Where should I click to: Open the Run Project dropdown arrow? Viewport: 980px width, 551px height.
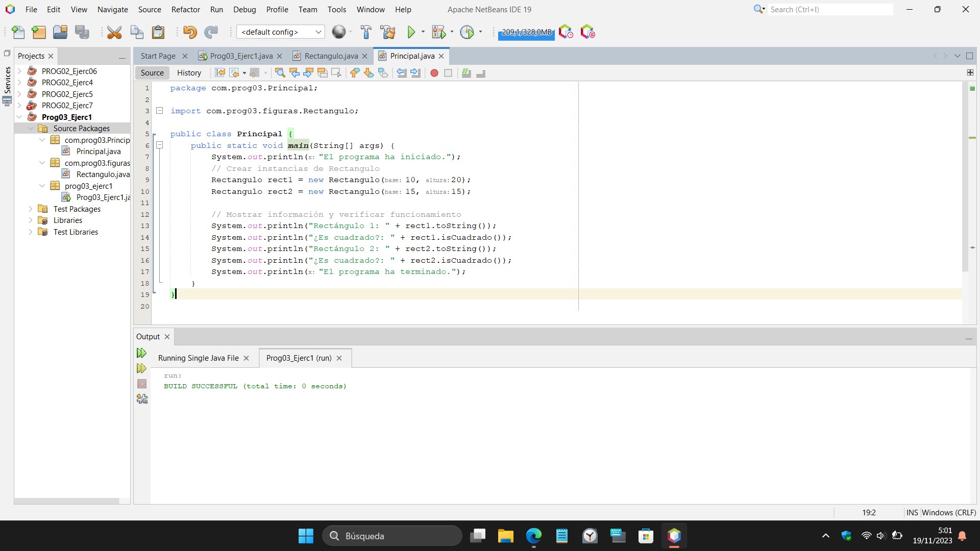coord(423,32)
